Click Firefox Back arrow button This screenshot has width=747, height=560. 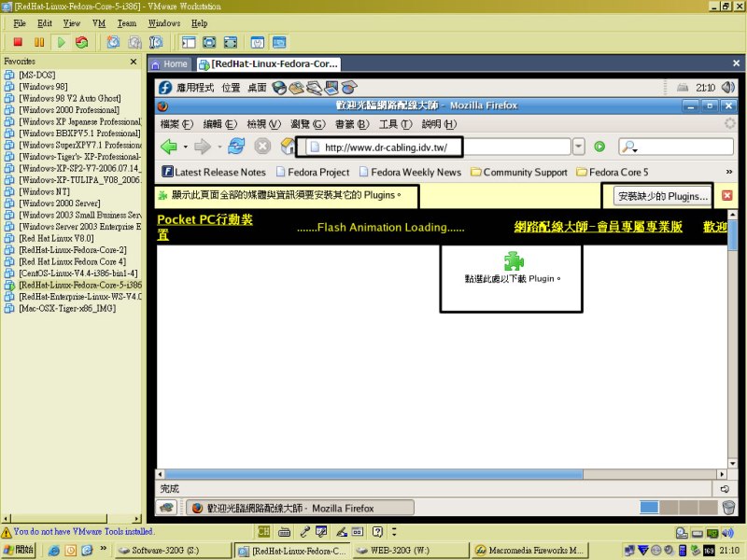tap(169, 147)
